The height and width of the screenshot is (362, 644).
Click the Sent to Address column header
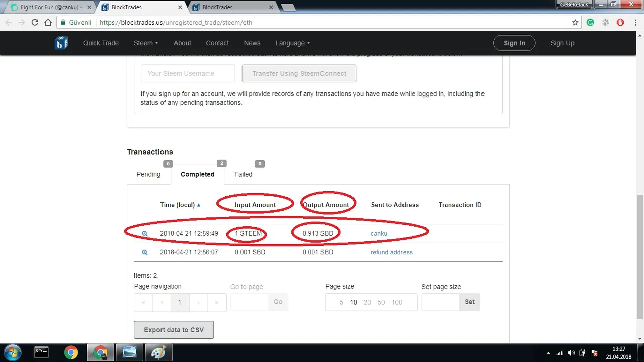pyautogui.click(x=395, y=205)
